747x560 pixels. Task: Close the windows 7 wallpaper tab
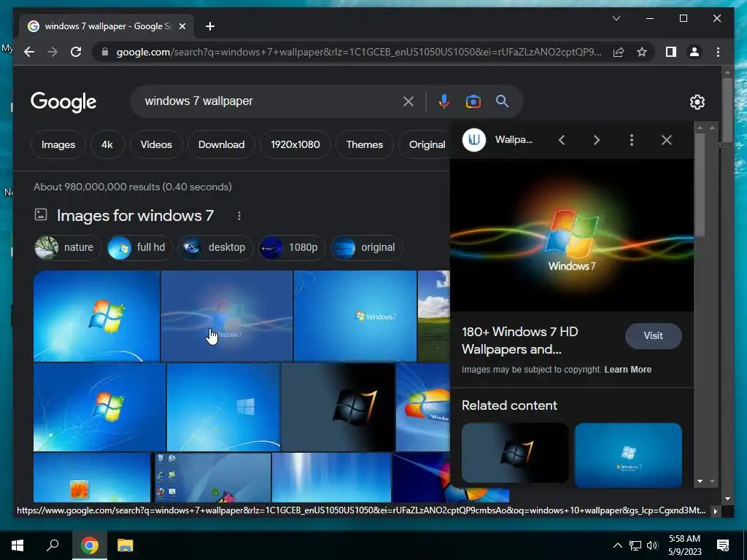pos(182,26)
